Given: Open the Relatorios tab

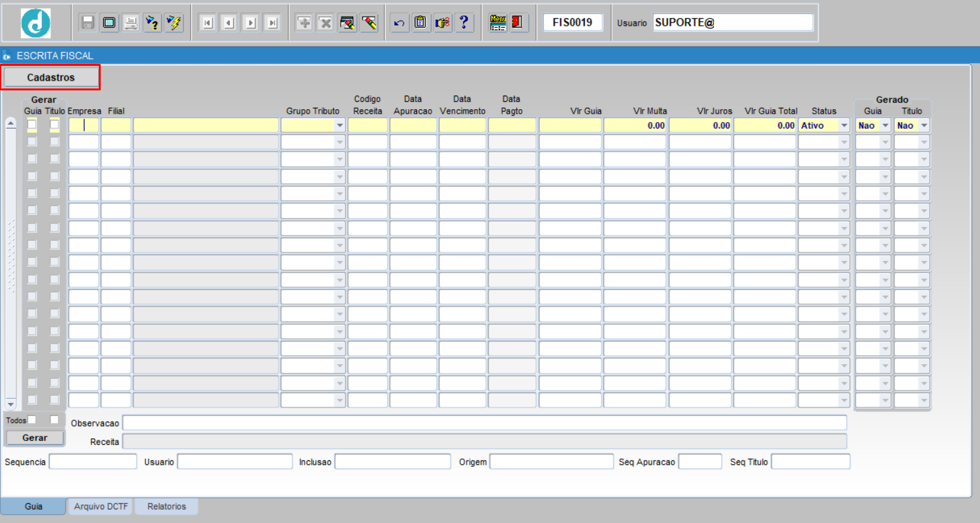Looking at the screenshot, I should coord(167,506).
